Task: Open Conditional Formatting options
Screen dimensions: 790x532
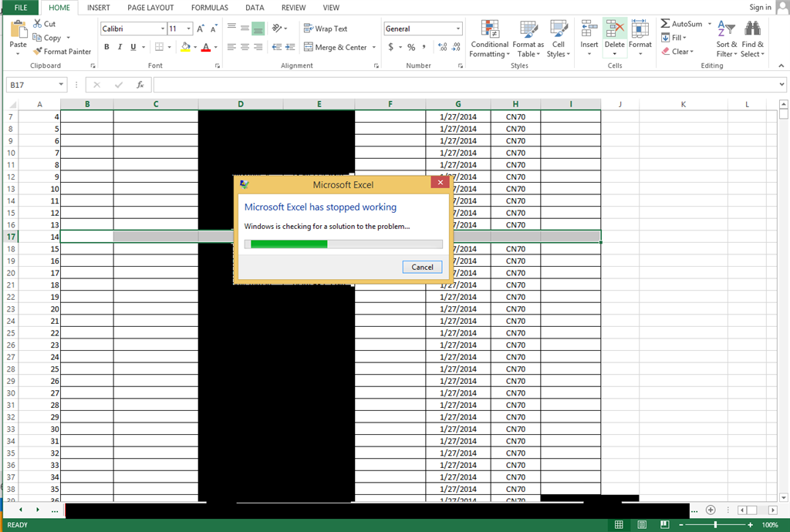Action: click(489, 39)
